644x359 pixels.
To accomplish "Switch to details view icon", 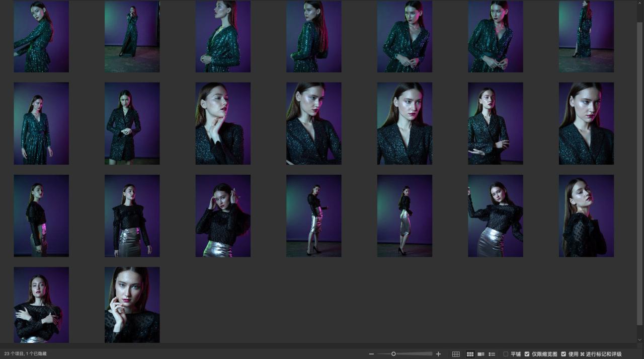I will 481,354.
